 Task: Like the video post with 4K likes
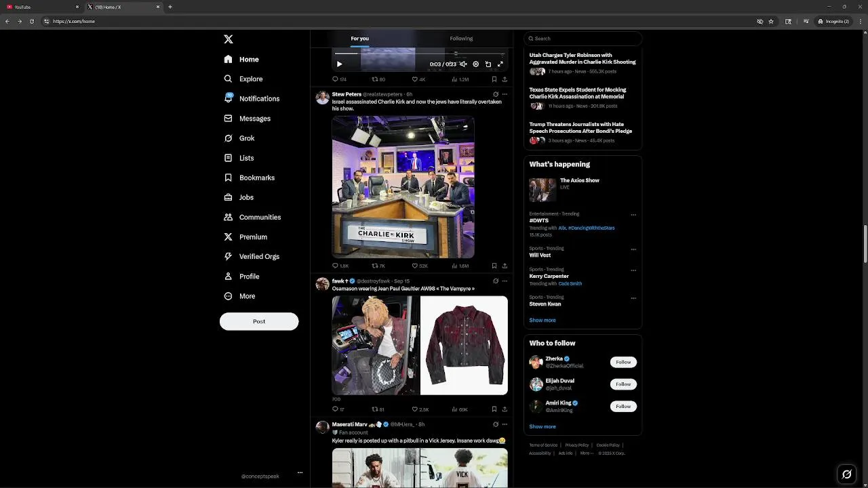pos(418,79)
